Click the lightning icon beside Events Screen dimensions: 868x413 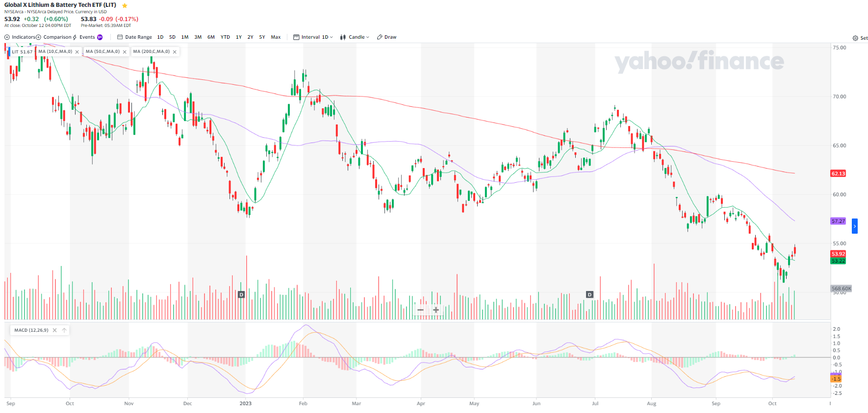(75, 37)
